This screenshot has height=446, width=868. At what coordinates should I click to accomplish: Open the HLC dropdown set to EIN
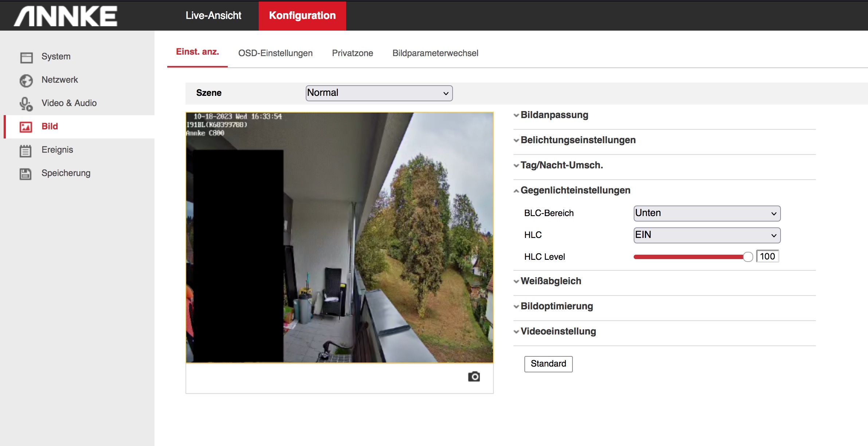pyautogui.click(x=707, y=235)
